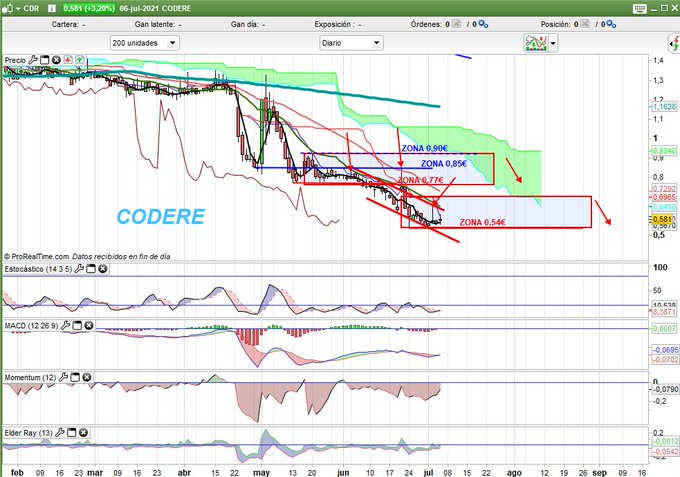Click 'ago' on the time axis

coord(514,472)
